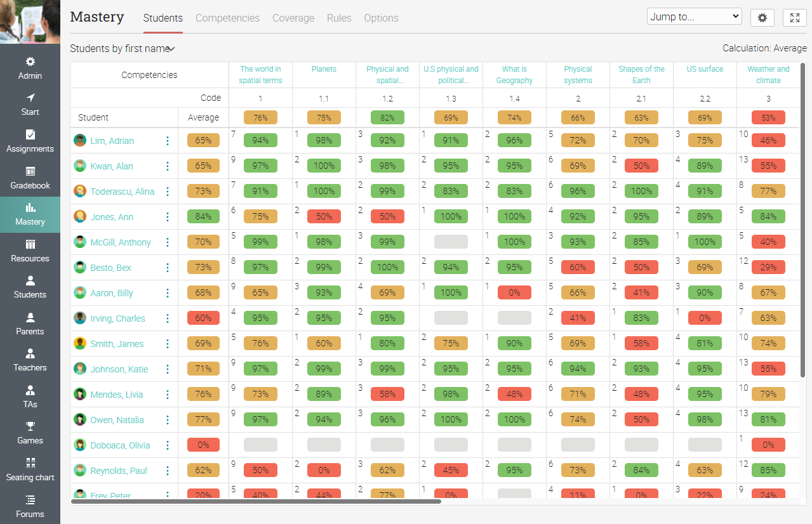Click the fullscreen expand icon
Screen dimensions: 812x524
pos(794,18)
